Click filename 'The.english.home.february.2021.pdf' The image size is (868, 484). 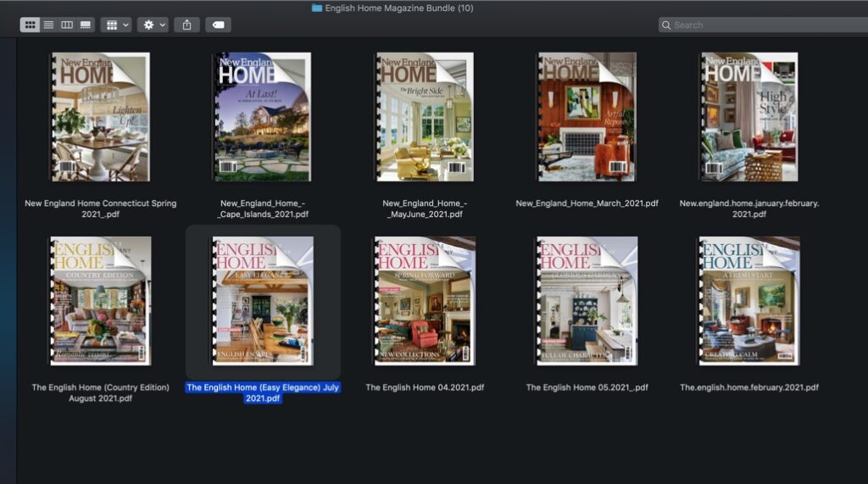point(749,387)
